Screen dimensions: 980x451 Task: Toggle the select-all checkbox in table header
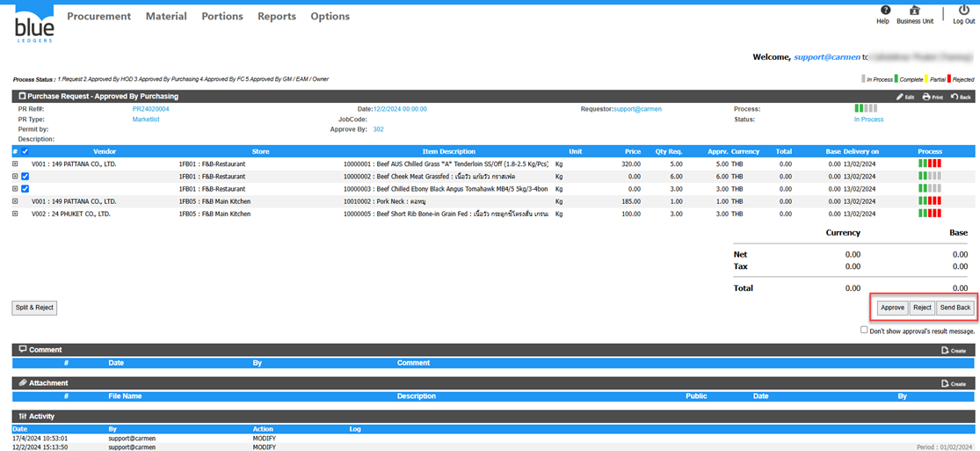pos(25,151)
